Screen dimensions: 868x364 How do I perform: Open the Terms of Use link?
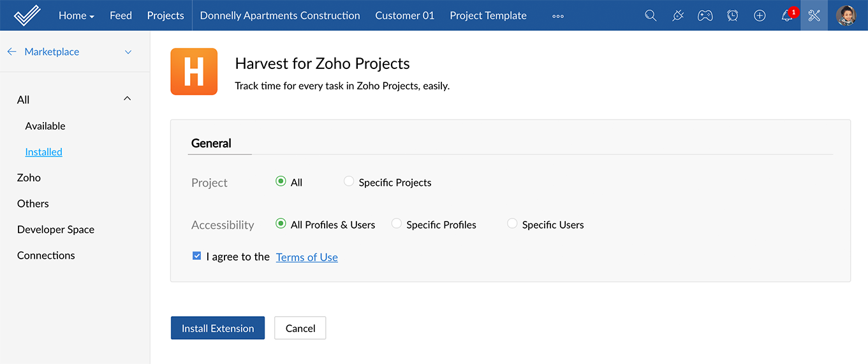(307, 257)
